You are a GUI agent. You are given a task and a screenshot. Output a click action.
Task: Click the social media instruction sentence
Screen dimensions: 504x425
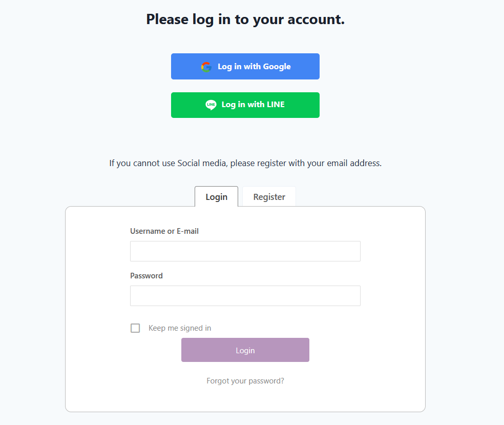245,164
